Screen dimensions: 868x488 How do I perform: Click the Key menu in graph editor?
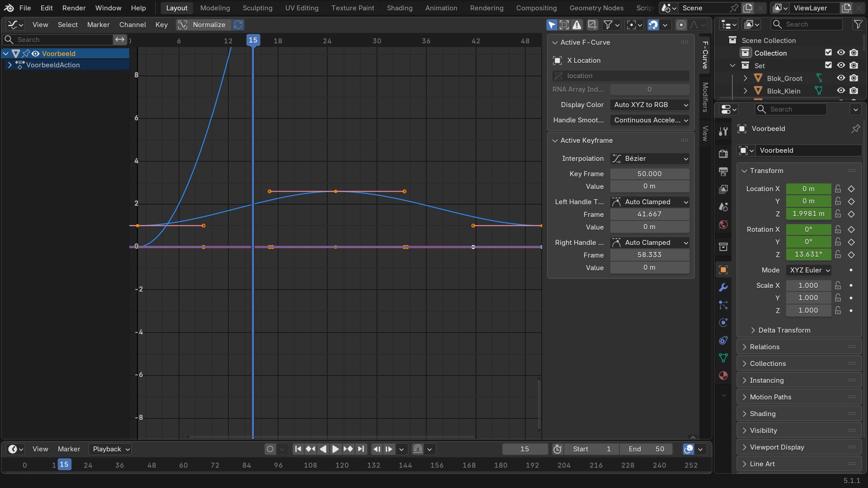(x=161, y=25)
